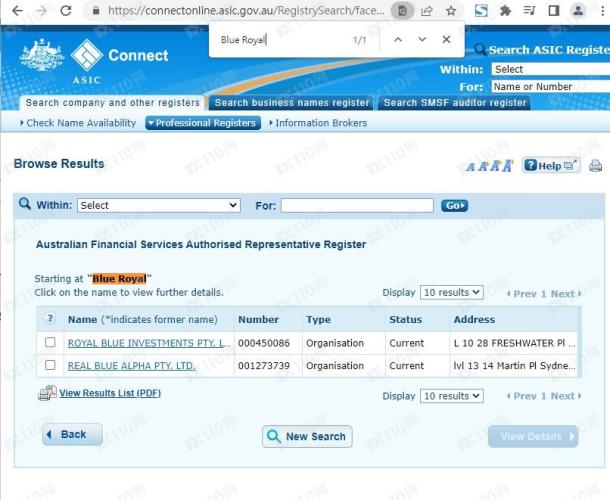Viewport: 610px width, 500px height.
Task: Click the Go button
Action: (x=454, y=205)
